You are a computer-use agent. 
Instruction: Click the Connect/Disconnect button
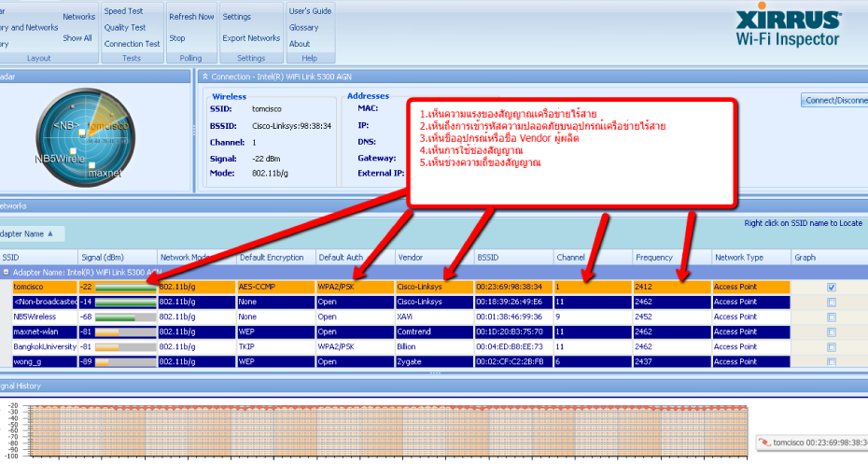(x=834, y=100)
